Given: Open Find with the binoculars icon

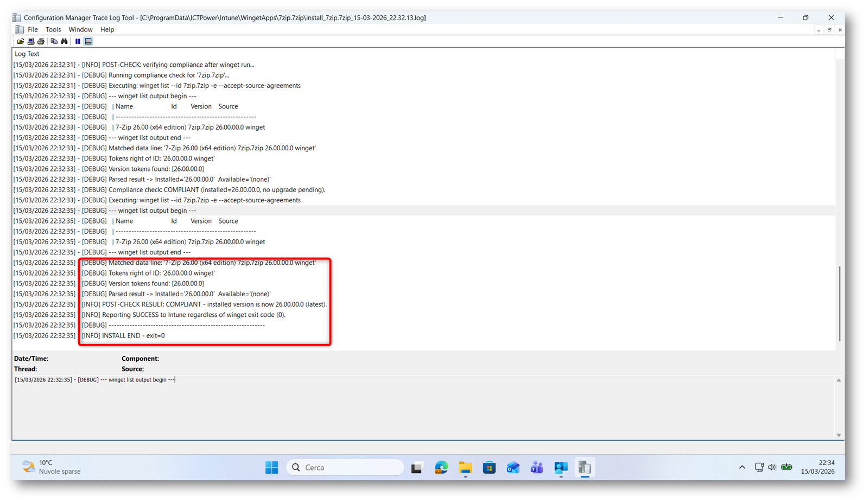Looking at the screenshot, I should click(x=64, y=41).
